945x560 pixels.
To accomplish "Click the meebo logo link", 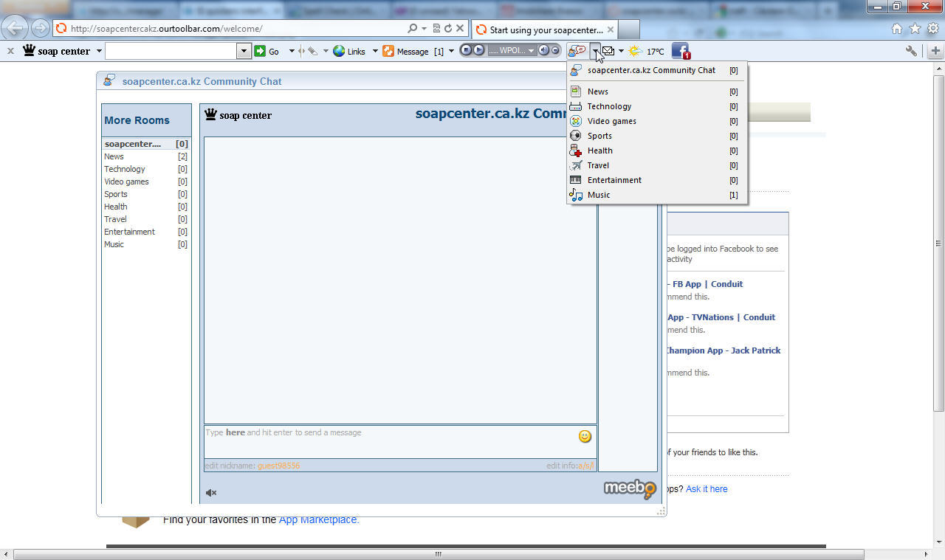I will pos(630,489).
